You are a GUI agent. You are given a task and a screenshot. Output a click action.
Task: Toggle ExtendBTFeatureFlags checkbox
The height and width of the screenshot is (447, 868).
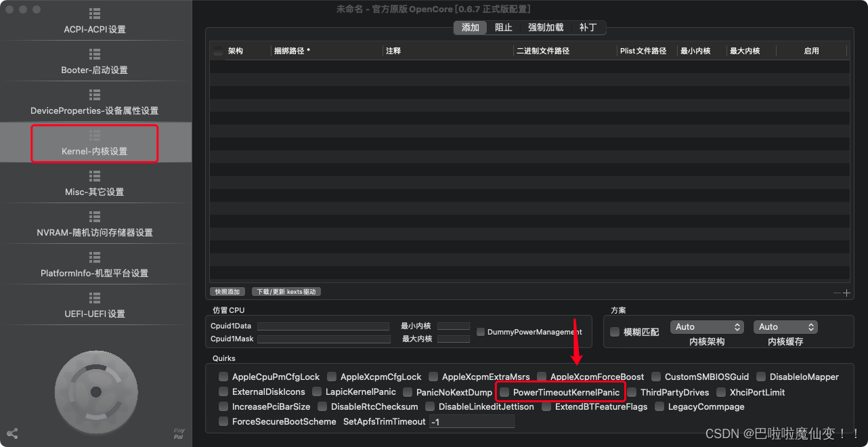546,406
